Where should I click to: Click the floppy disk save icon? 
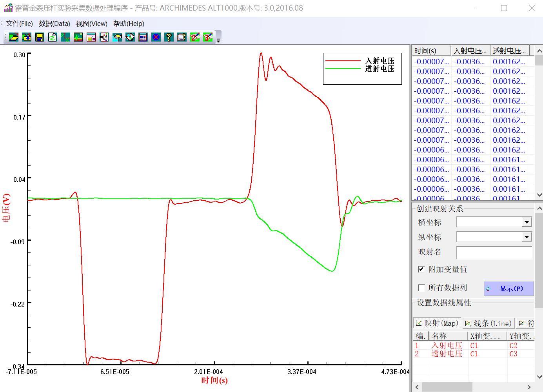(40, 37)
